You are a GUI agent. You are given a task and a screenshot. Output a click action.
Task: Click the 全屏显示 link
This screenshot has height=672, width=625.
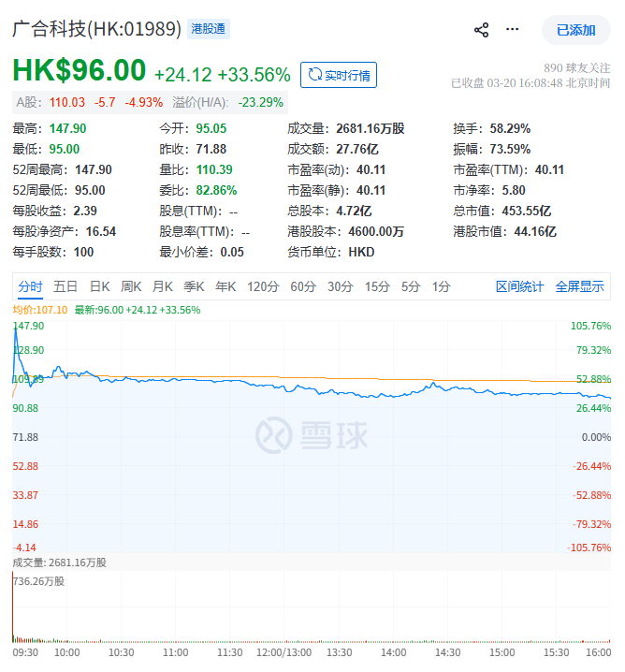coord(579,286)
